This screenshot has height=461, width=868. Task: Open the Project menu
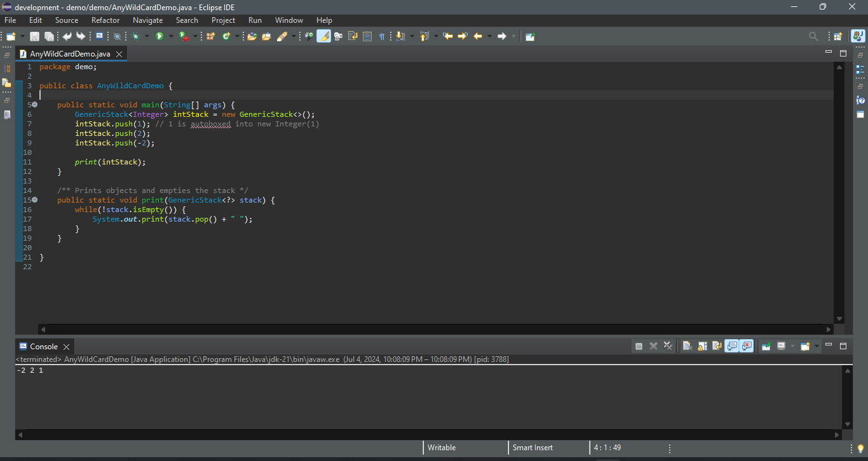[x=223, y=20]
